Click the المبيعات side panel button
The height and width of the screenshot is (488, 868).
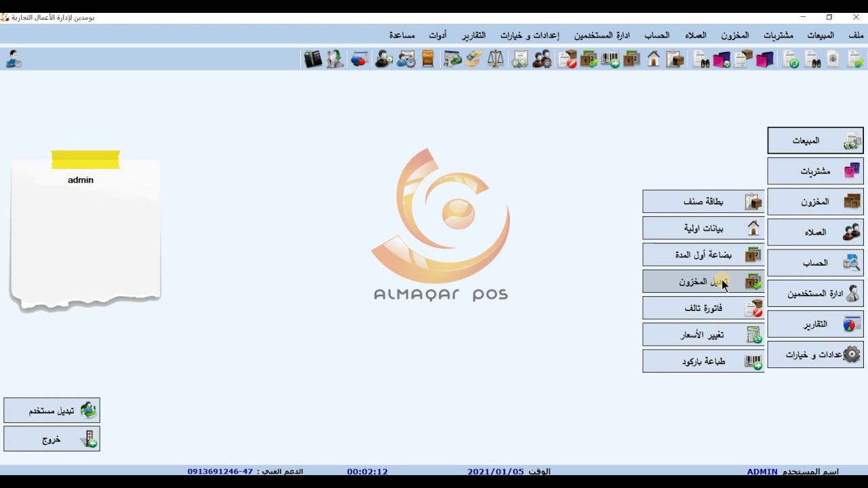tap(815, 140)
